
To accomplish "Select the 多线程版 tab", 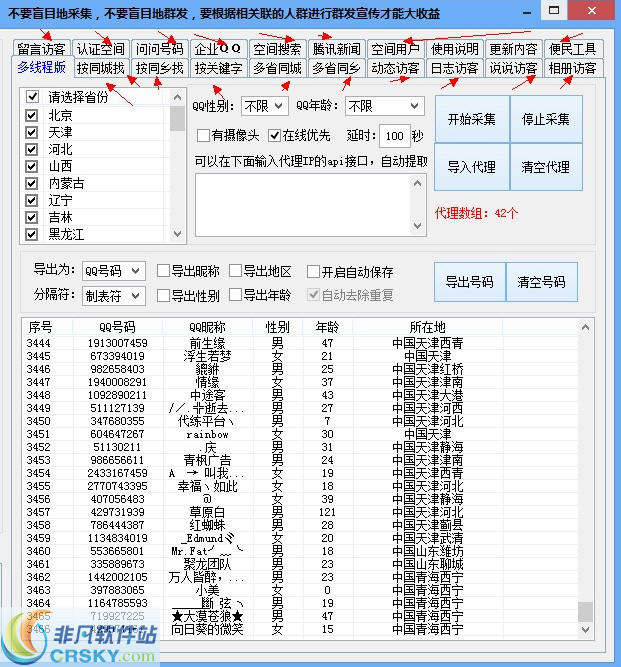I will [x=41, y=67].
